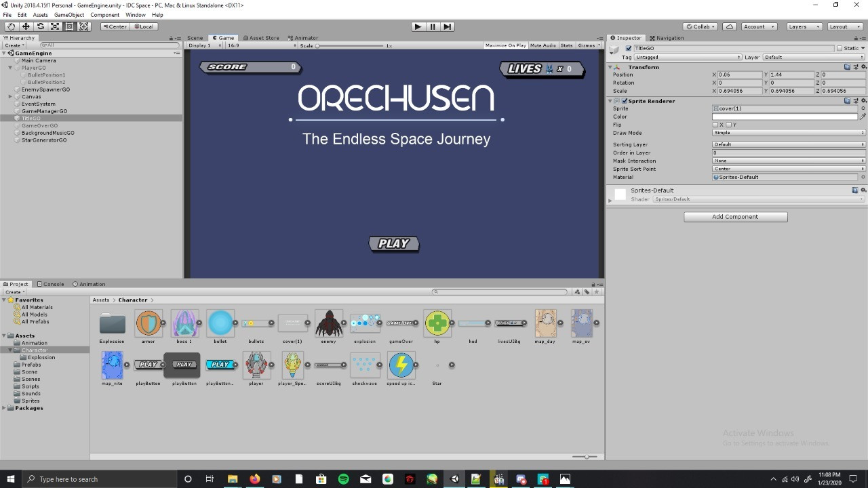This screenshot has width=868, height=488.
Task: Open the Sprite Renderer Color swatch
Action: 785,117
